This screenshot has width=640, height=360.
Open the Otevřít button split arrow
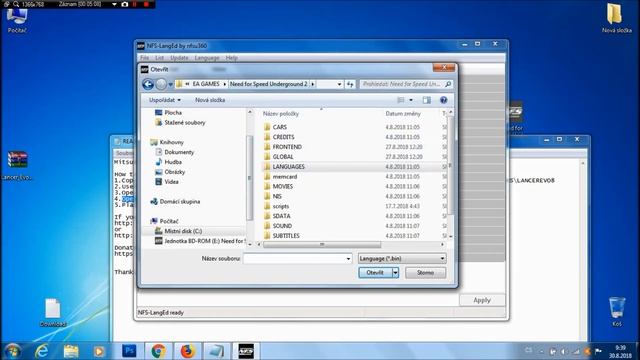click(395, 273)
